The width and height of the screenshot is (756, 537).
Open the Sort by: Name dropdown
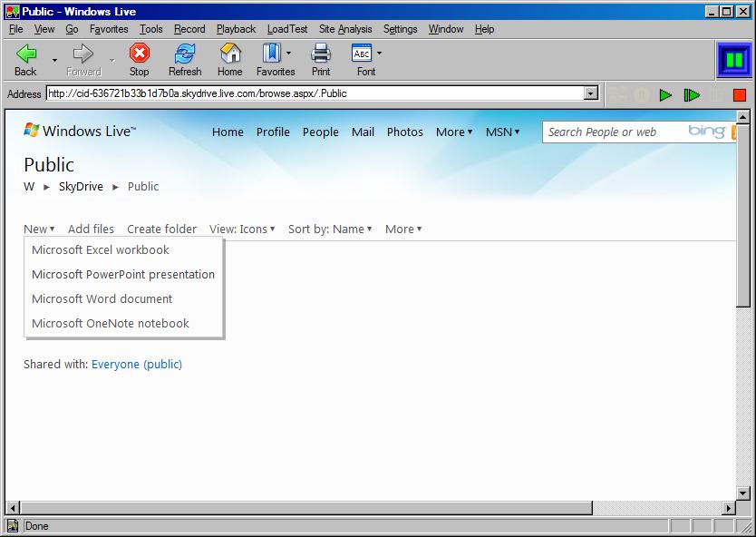[x=330, y=229]
